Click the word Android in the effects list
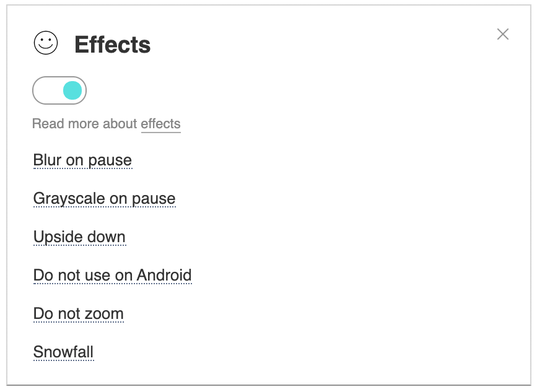The width and height of the screenshot is (537, 392). click(164, 275)
